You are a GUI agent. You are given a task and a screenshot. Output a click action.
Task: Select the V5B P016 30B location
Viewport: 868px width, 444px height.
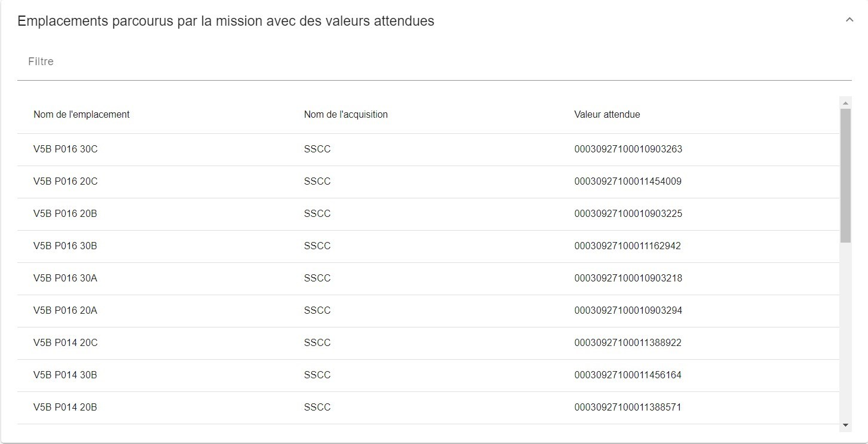pos(65,246)
